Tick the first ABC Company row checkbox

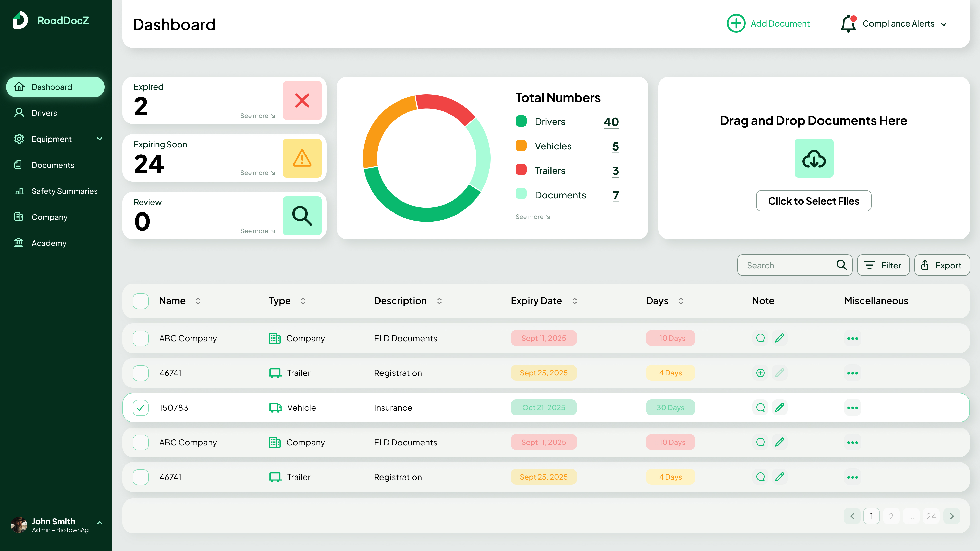click(x=140, y=339)
